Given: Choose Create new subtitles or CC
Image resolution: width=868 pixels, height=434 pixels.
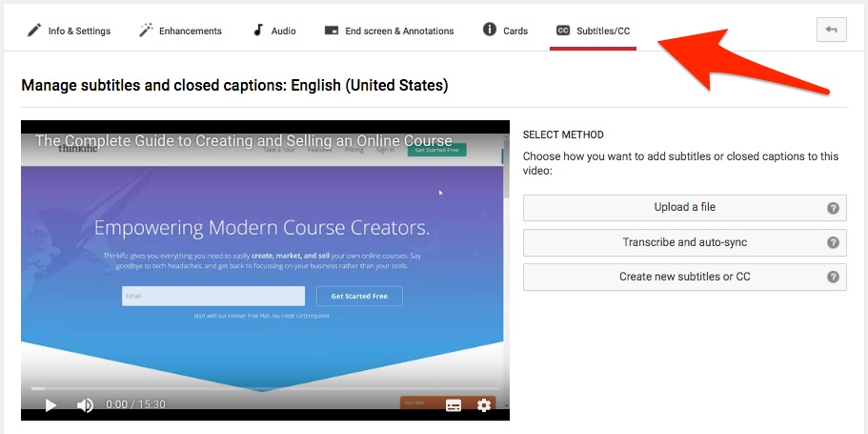Looking at the screenshot, I should click(x=685, y=277).
